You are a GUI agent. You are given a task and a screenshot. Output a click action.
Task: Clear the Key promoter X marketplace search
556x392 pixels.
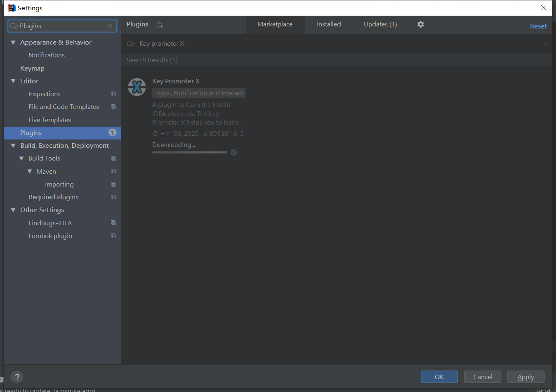(x=546, y=44)
